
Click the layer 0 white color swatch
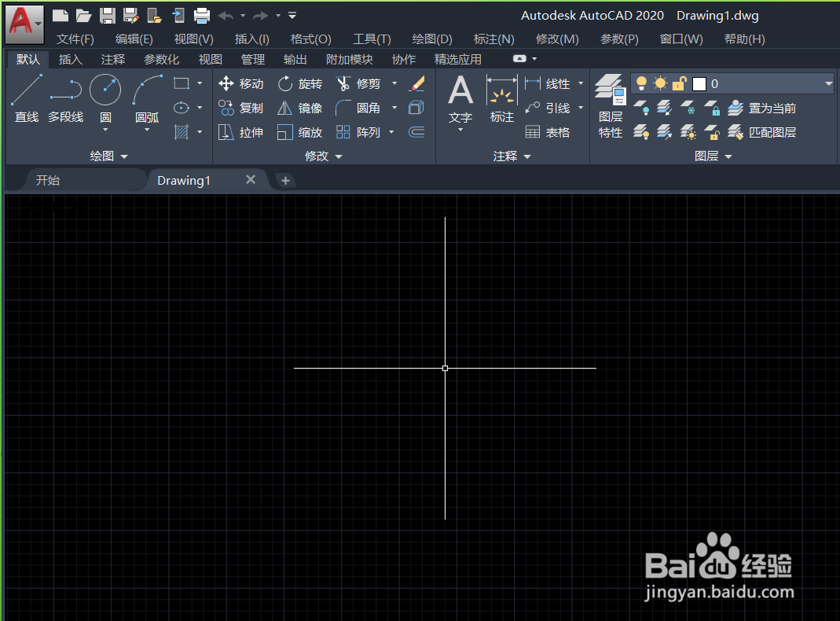tap(699, 84)
